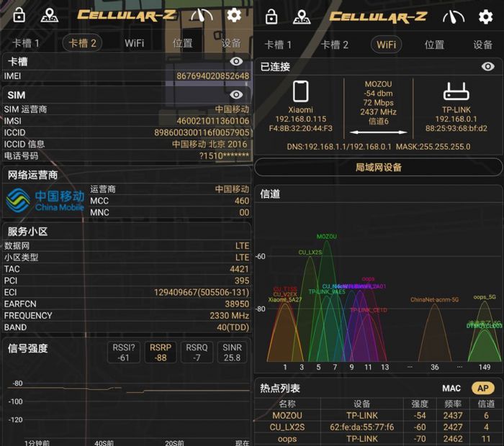This screenshot has height=446, width=504.
Task: Select WiFi tab in right screen
Action: click(387, 45)
